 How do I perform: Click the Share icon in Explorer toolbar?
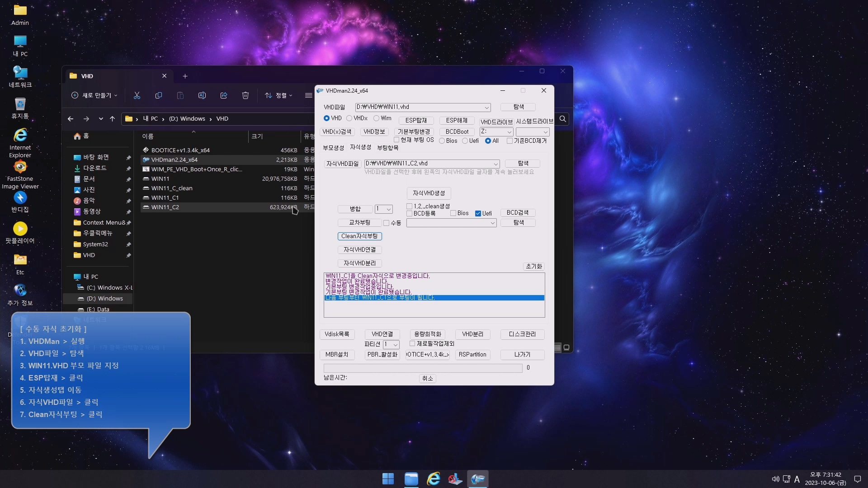[x=224, y=95]
